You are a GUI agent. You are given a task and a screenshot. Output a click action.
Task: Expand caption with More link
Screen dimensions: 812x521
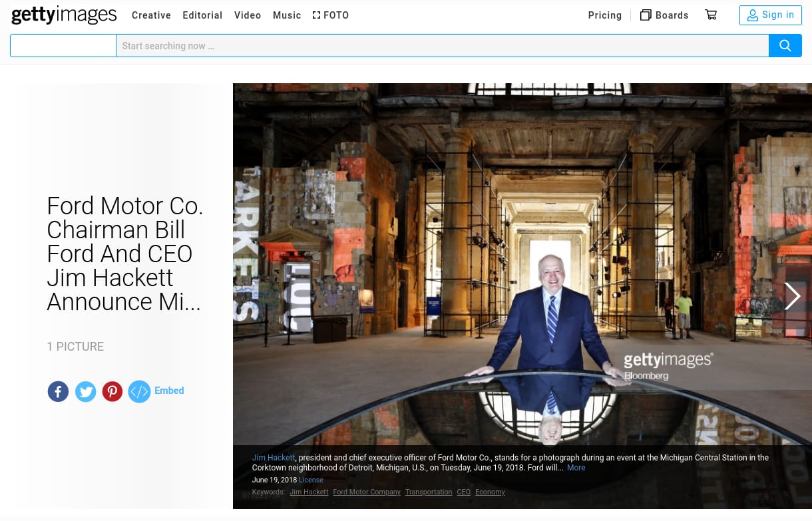tap(576, 468)
